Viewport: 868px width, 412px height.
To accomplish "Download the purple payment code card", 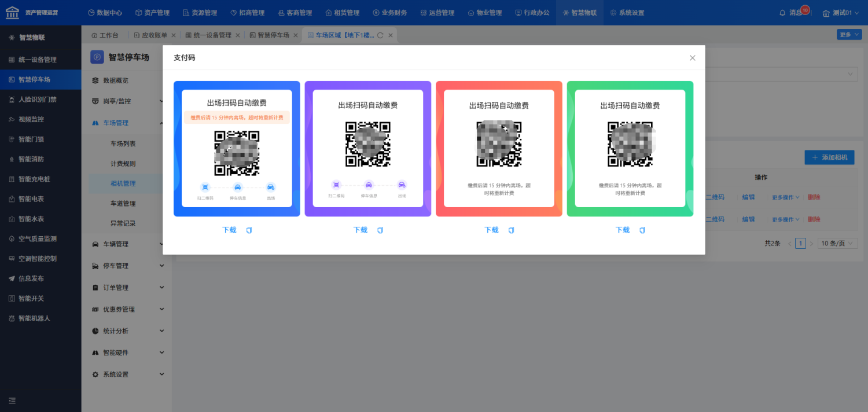I will point(361,230).
